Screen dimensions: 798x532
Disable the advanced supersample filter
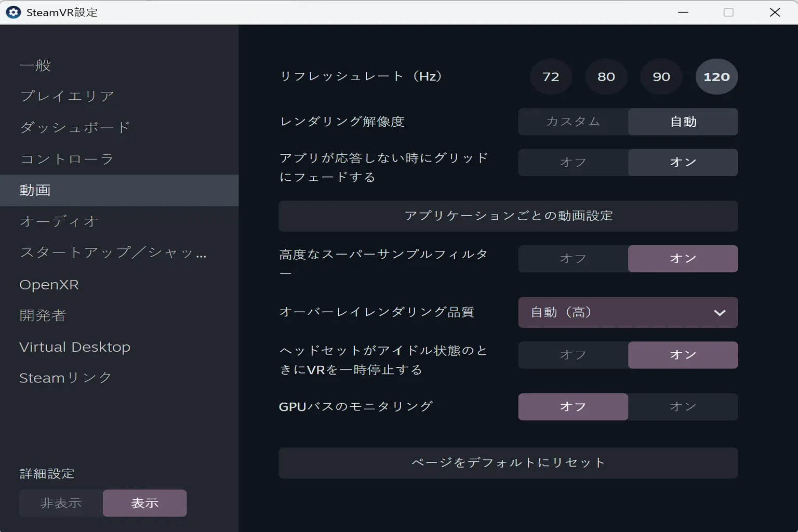(x=573, y=258)
